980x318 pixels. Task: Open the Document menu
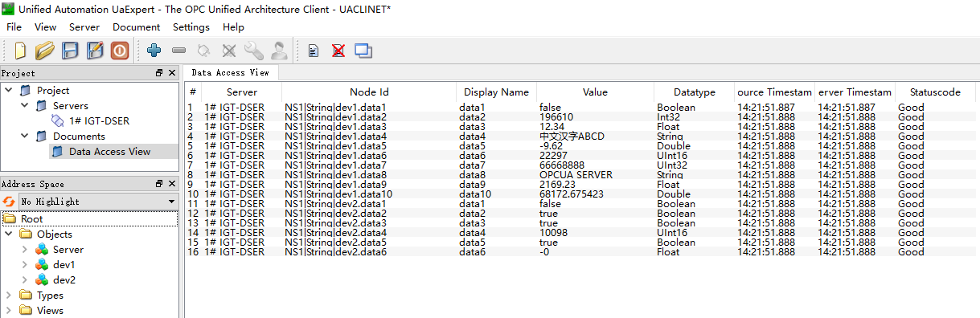pos(136,27)
